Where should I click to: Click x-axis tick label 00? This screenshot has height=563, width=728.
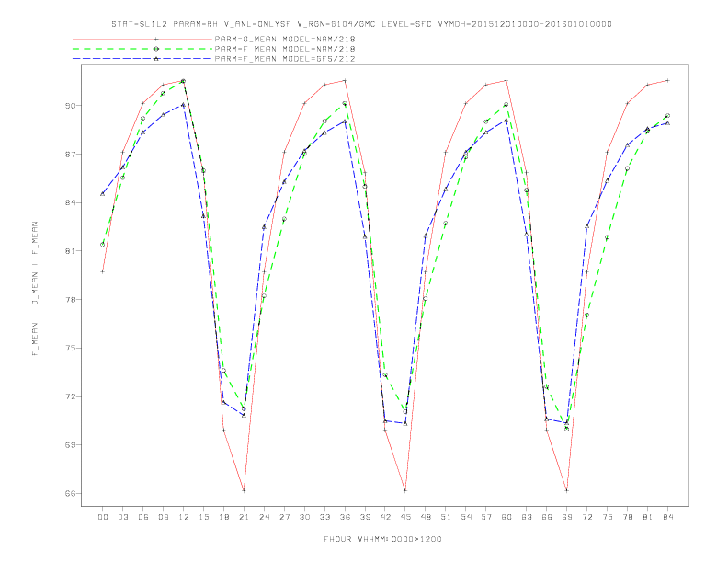103,517
